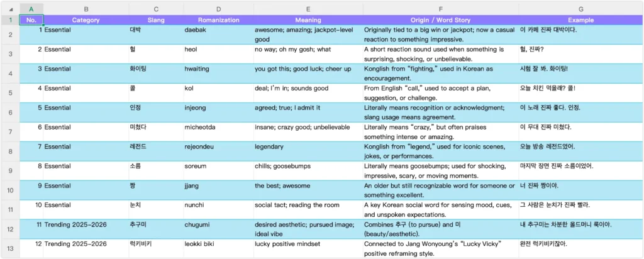The width and height of the screenshot is (644, 259).
Task: Select column F header
Action: (441, 9)
